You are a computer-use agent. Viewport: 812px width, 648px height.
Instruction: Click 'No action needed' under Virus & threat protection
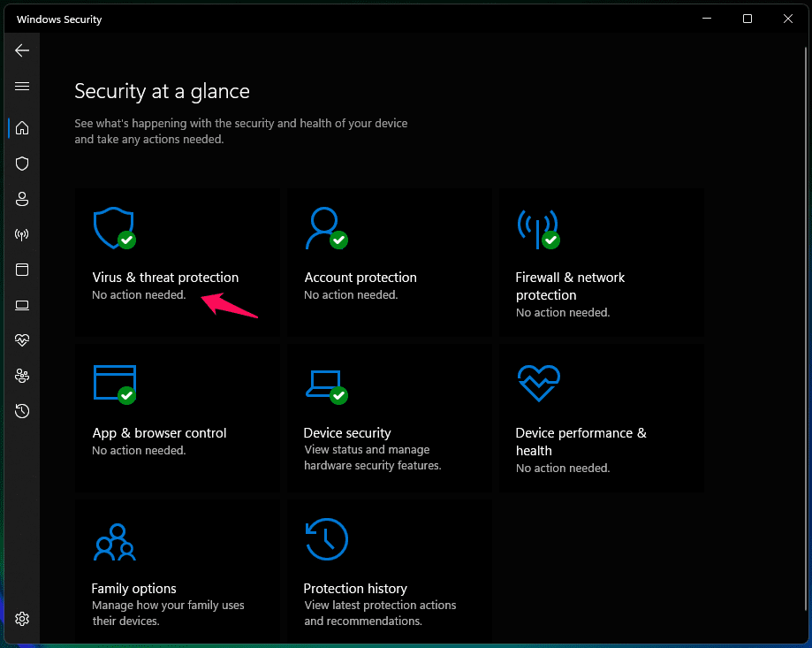point(139,295)
